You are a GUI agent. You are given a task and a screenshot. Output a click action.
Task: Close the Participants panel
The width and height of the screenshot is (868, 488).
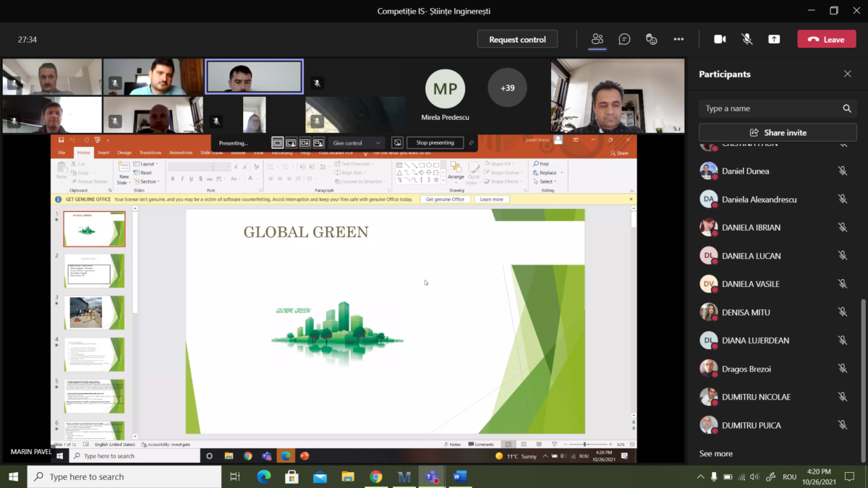click(x=848, y=74)
